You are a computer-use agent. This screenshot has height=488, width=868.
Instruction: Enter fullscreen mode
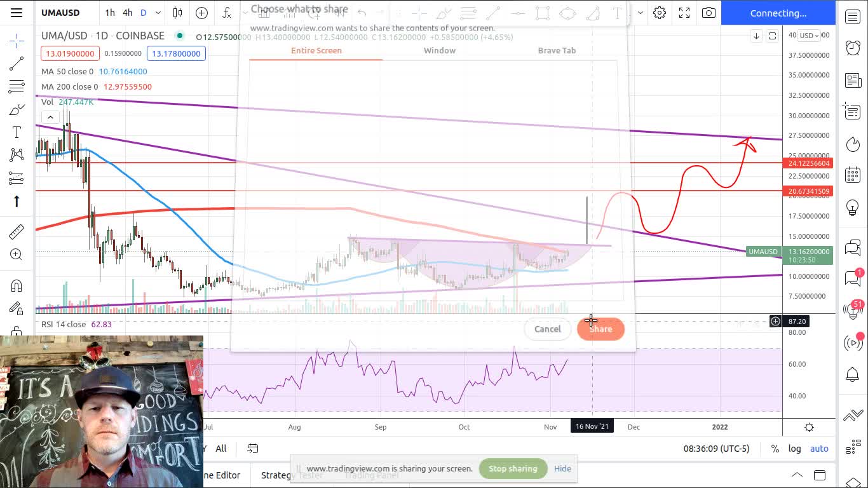tap(684, 13)
